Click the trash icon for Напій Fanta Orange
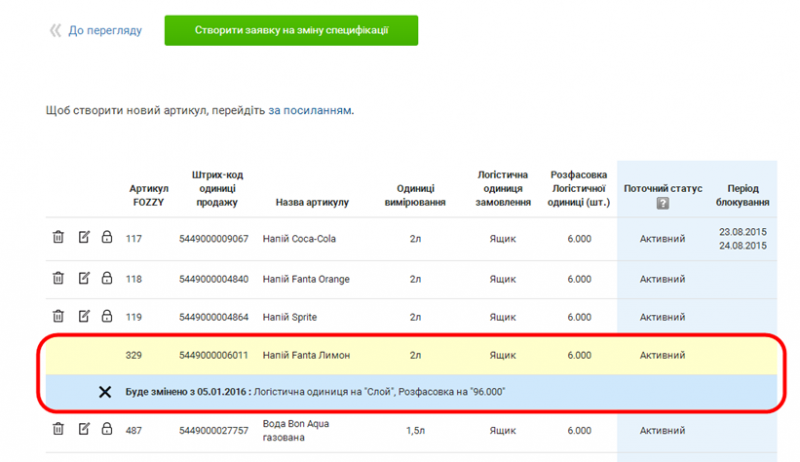This screenshot has height=462, width=800. 58,278
